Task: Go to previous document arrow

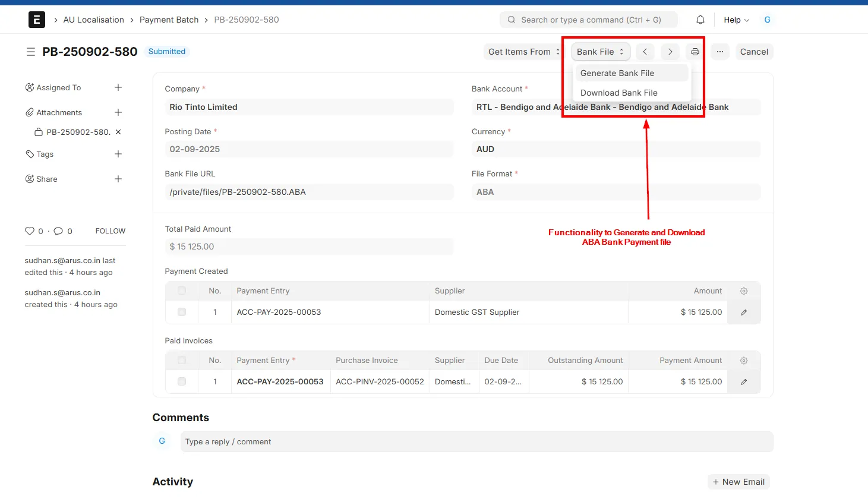Action: [645, 52]
